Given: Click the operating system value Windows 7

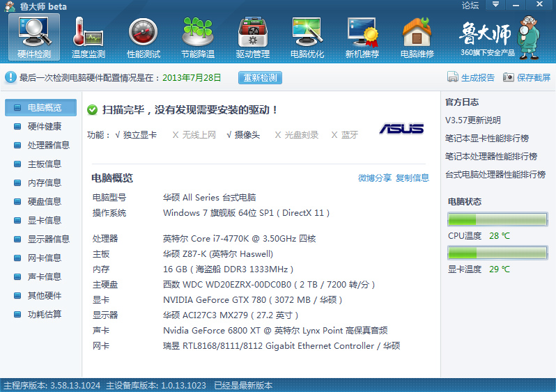Looking at the screenshot, I should (x=246, y=212).
